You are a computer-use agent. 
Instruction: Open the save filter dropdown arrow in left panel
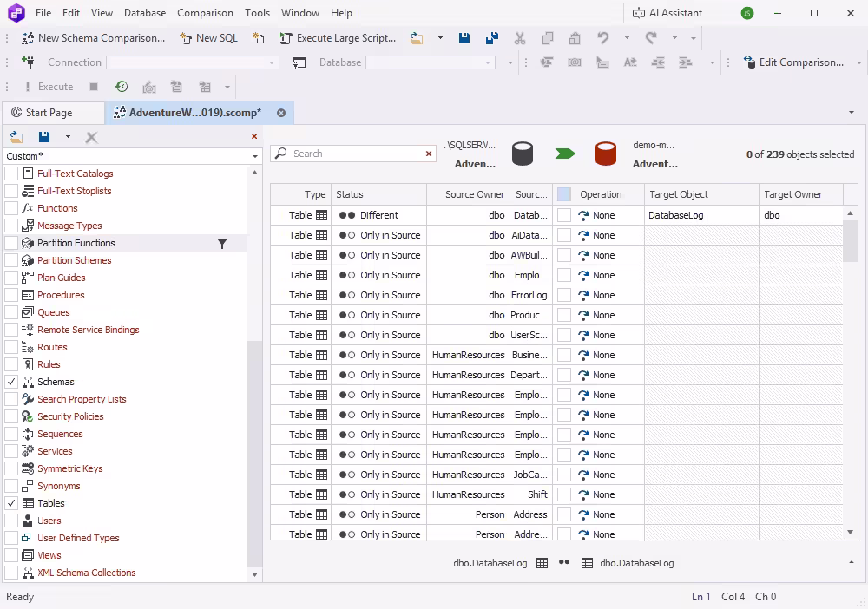pyautogui.click(x=68, y=137)
